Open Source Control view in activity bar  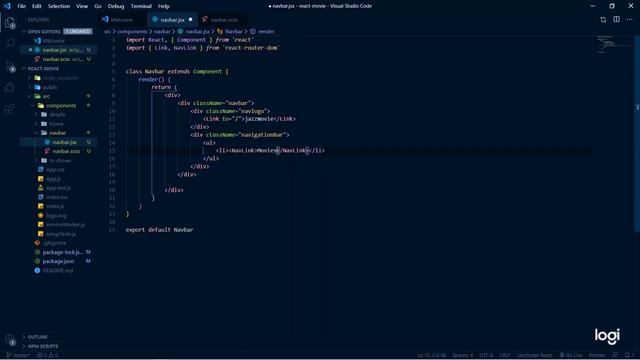[x=10, y=66]
